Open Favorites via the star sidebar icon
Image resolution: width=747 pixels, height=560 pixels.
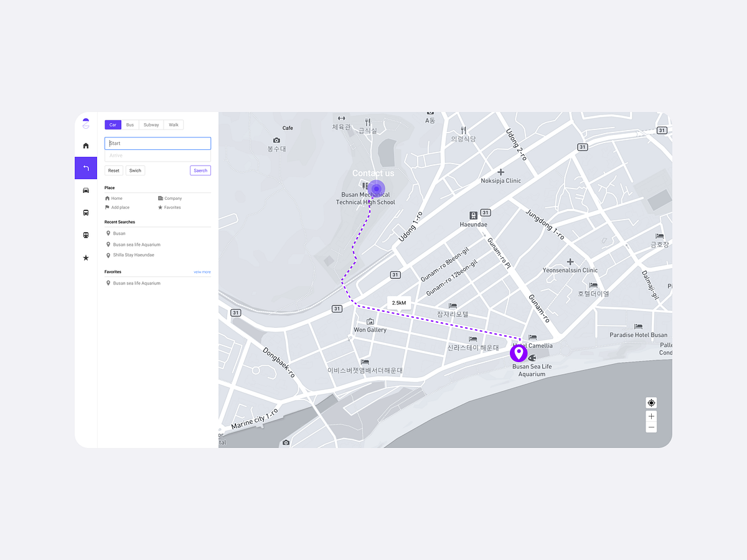pos(86,258)
